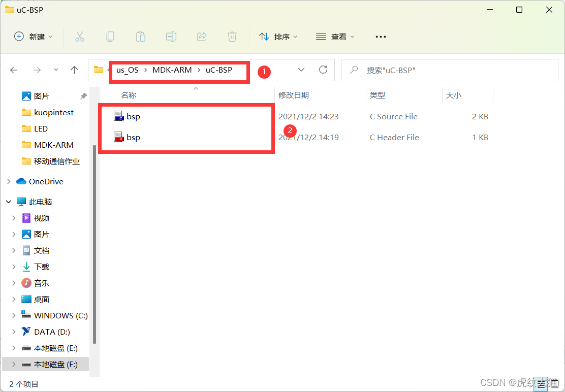This screenshot has width=565, height=392.
Task: Select the bsp C Source File icon
Action: [x=119, y=116]
